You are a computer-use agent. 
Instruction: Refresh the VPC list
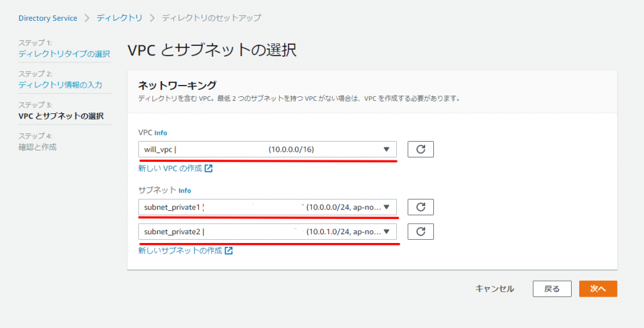click(421, 149)
